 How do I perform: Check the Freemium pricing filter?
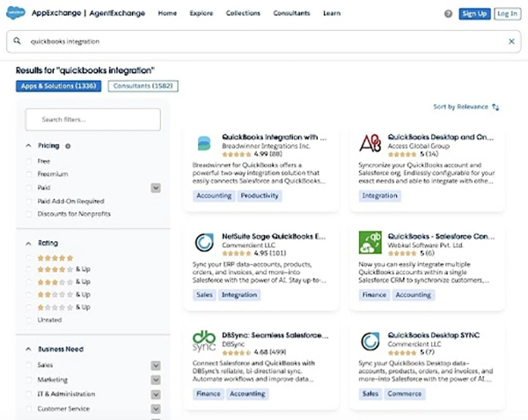29,174
